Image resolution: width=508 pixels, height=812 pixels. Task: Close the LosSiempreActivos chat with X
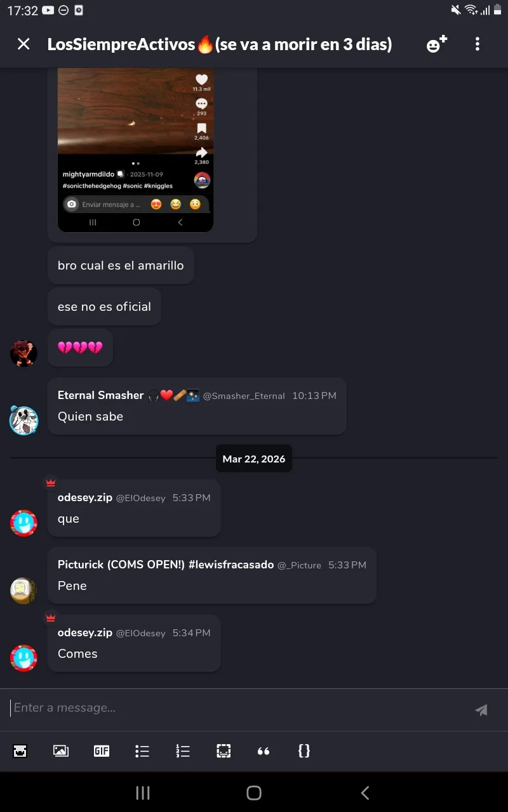[x=23, y=44]
